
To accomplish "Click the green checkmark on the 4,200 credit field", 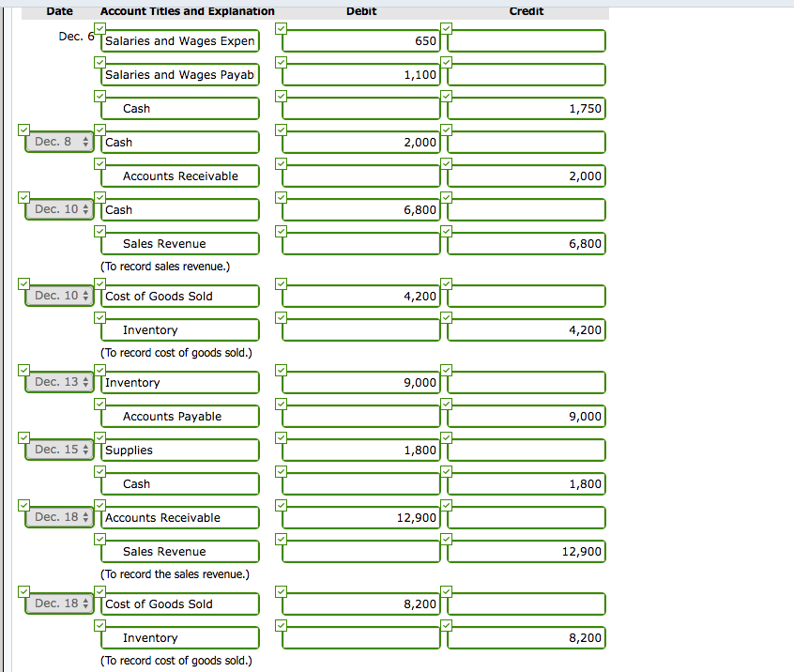I will tap(446, 317).
